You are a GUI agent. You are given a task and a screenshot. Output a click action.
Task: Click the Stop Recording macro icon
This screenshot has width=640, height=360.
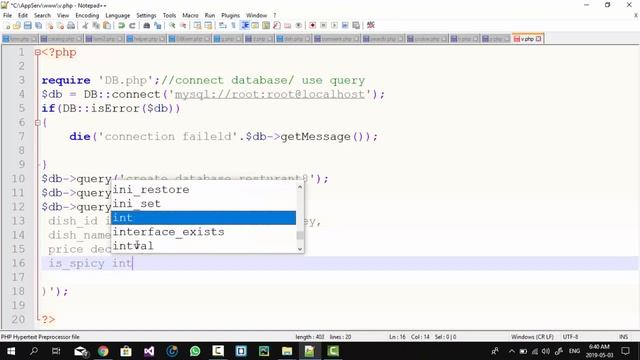[323, 25]
